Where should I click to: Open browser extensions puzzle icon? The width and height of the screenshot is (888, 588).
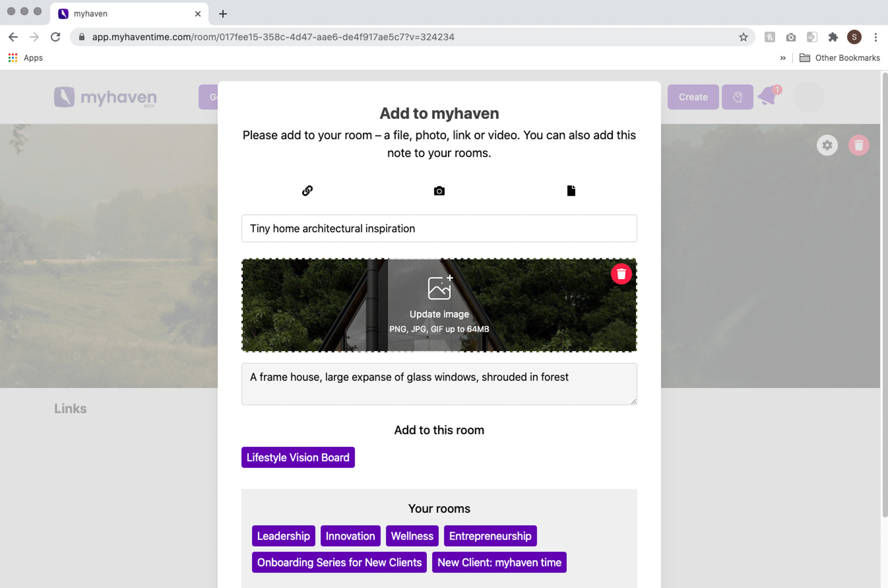pos(833,37)
